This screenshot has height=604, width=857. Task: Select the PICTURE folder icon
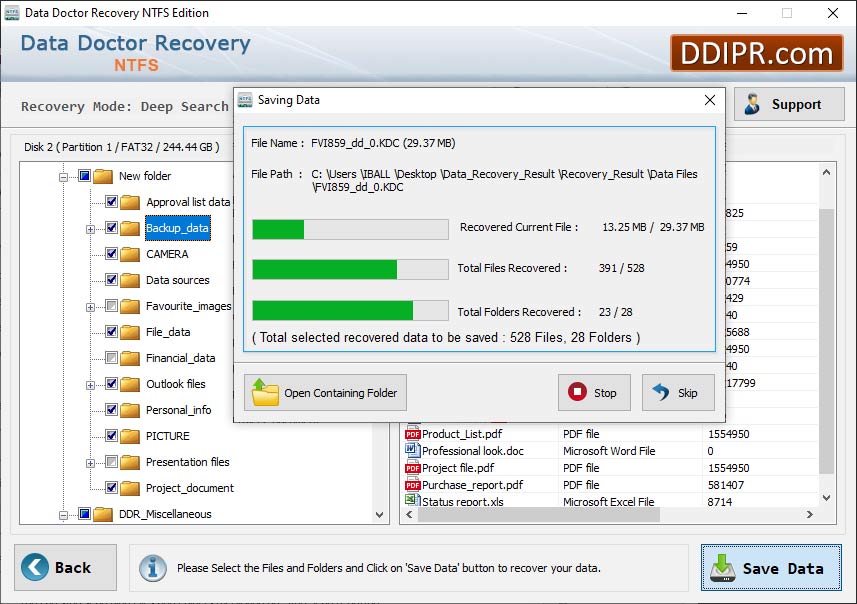click(130, 436)
